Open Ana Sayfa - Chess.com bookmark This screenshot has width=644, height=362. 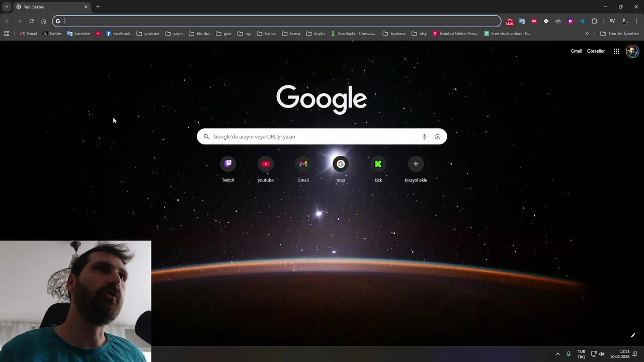click(353, 34)
